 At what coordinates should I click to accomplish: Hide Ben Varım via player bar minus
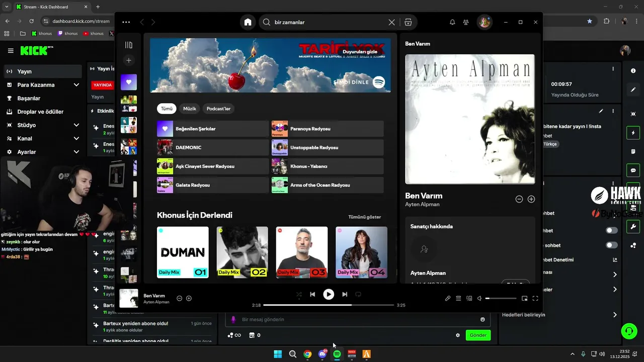(x=179, y=298)
